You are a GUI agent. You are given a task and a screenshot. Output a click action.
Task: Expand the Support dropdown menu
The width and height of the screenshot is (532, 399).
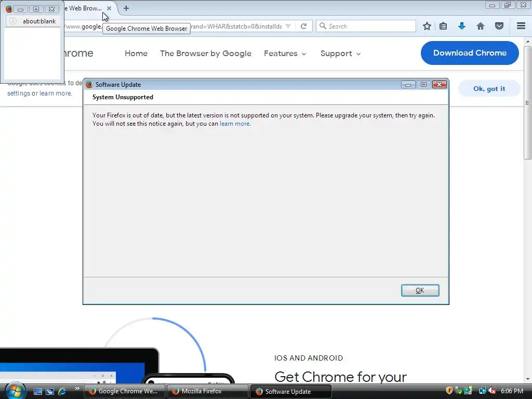point(340,54)
